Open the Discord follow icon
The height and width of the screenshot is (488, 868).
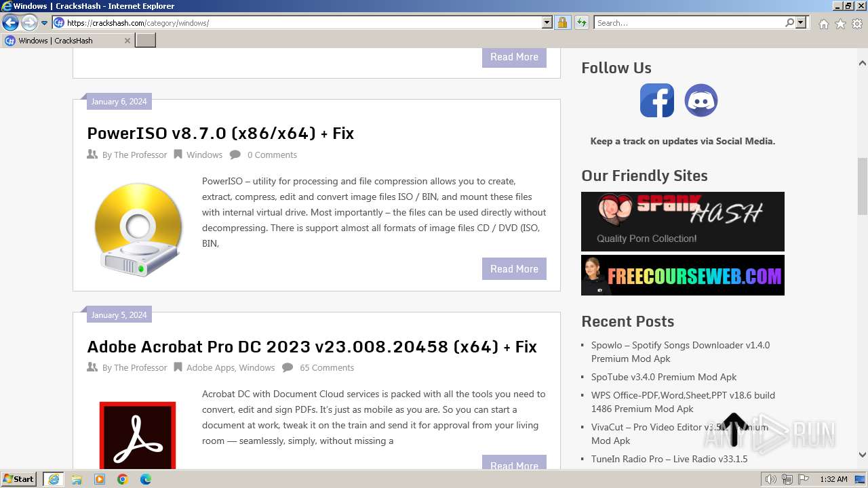tap(701, 100)
